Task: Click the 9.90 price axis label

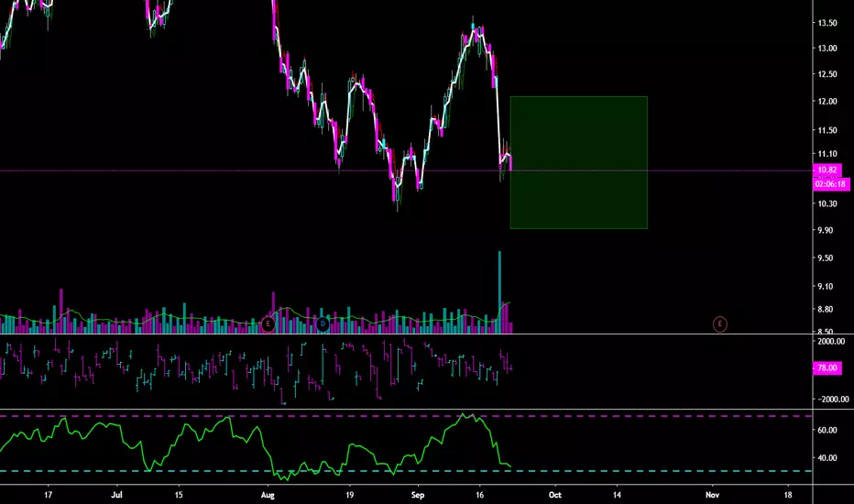Action: click(x=825, y=230)
